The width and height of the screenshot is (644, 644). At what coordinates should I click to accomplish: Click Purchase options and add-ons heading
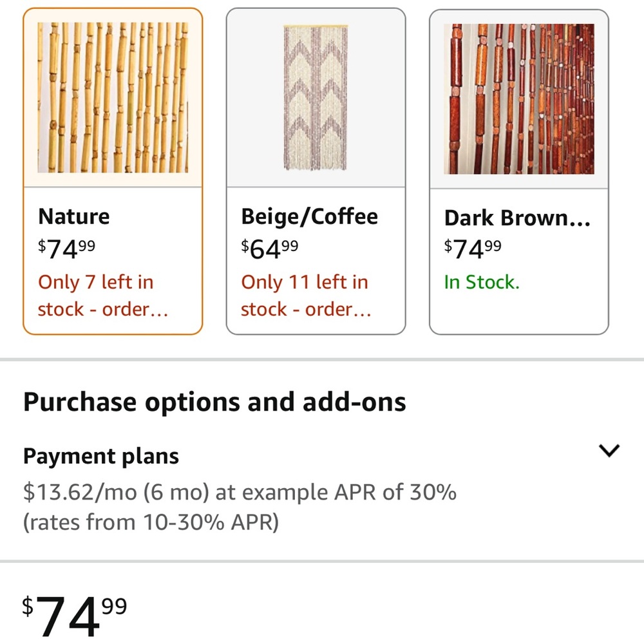tap(214, 402)
